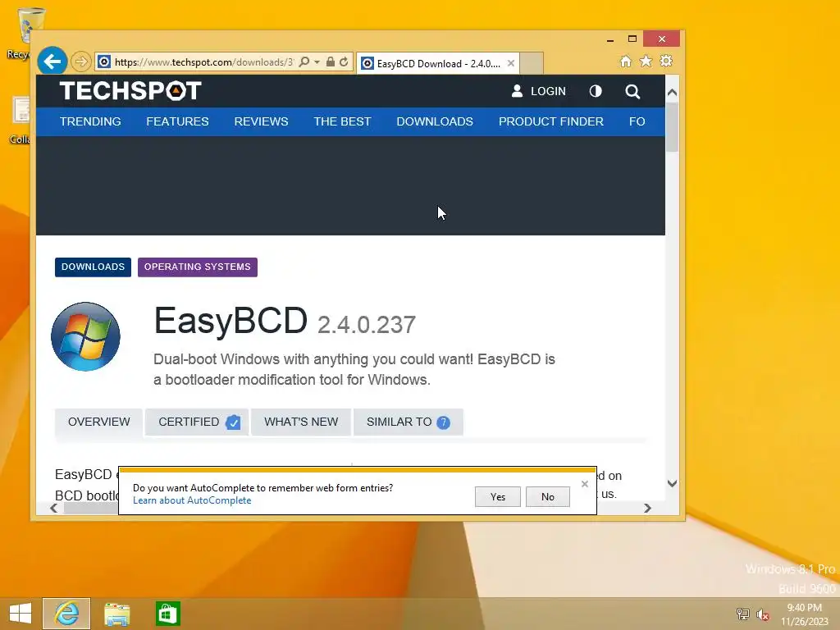The height and width of the screenshot is (630, 840).
Task: Click the horizontal scrollbar right arrow
Action: click(x=647, y=508)
